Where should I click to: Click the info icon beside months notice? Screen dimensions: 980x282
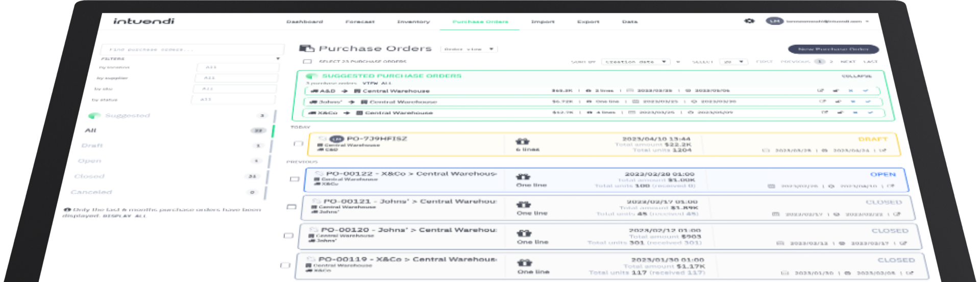coord(67,210)
